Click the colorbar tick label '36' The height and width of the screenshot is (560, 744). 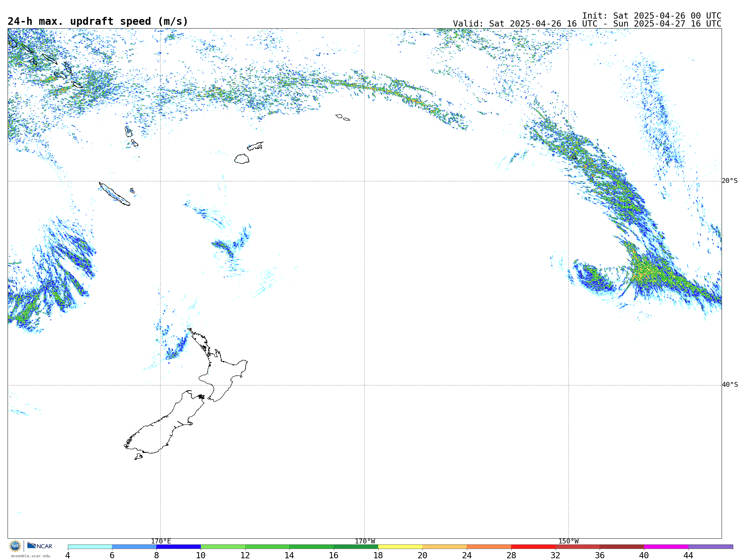tap(600, 555)
